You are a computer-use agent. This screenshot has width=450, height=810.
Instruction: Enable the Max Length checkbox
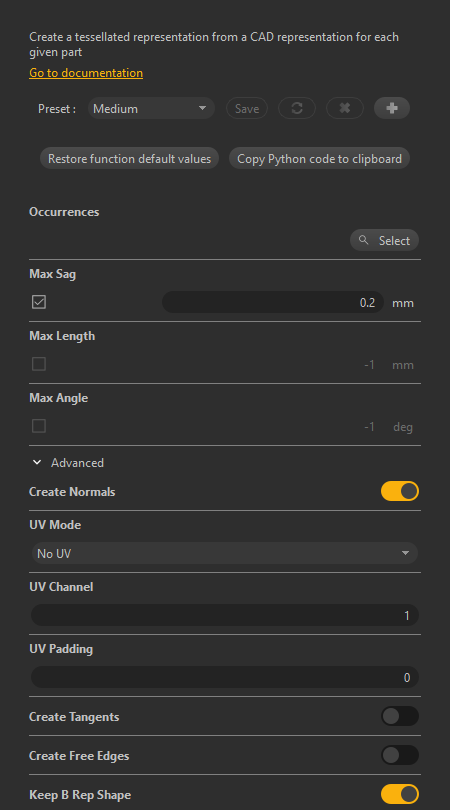pyautogui.click(x=39, y=364)
